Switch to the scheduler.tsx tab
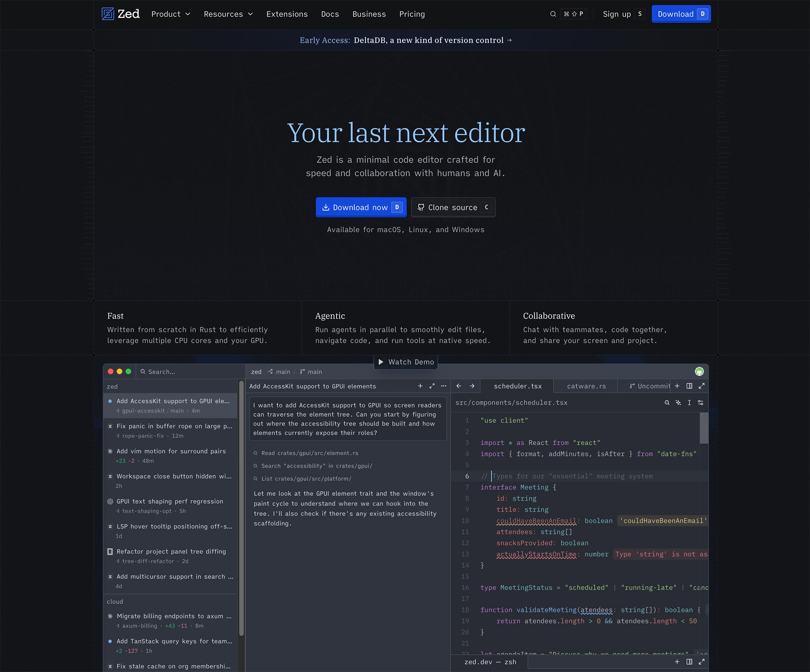The width and height of the screenshot is (810, 672). click(517, 386)
